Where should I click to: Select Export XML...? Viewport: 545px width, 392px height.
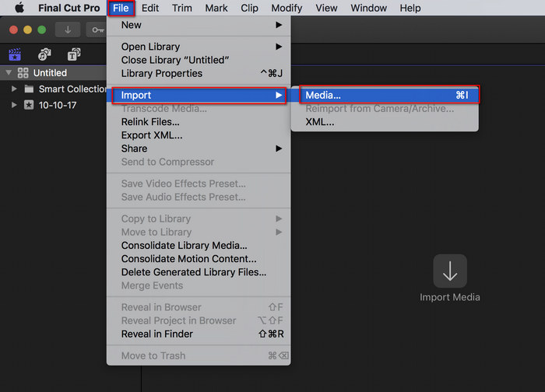(199, 135)
